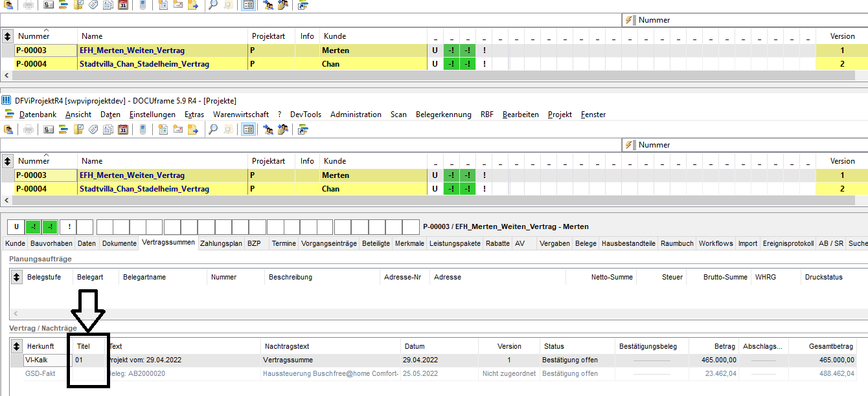
Task: Open the Vorgangseinträge tab
Action: tap(329, 243)
